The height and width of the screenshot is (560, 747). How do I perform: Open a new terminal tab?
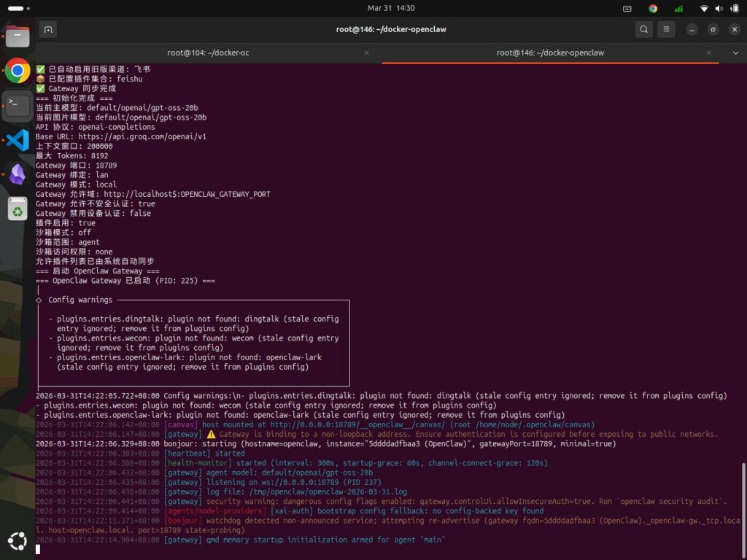tap(48, 28)
